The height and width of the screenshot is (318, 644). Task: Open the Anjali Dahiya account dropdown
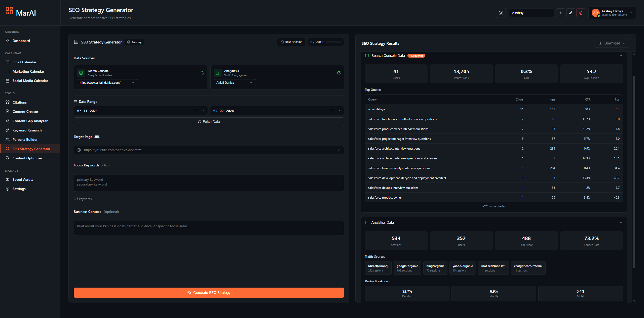[x=235, y=82]
